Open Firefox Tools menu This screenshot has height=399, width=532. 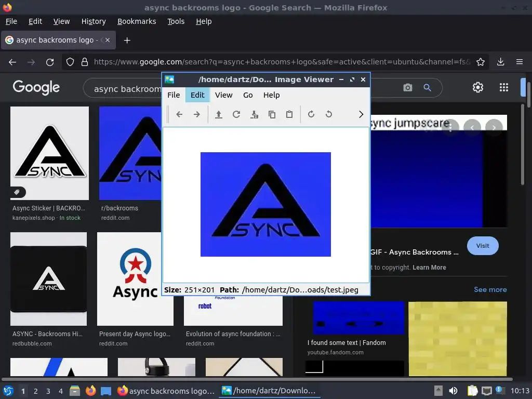176,21
